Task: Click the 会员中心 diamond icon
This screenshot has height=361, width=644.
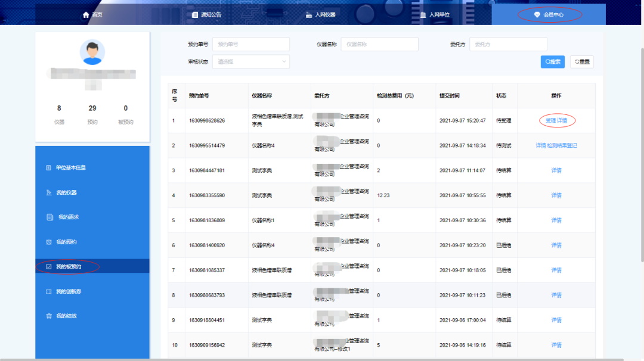Action: 537,15
